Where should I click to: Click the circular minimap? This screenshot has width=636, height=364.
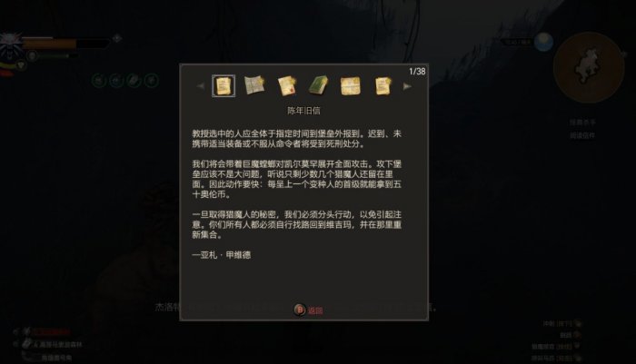click(x=589, y=67)
